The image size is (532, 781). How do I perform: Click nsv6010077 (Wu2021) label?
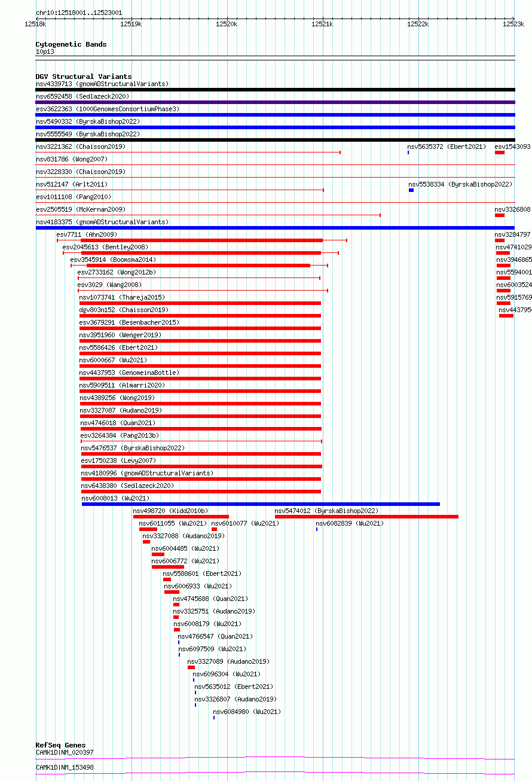click(x=245, y=523)
